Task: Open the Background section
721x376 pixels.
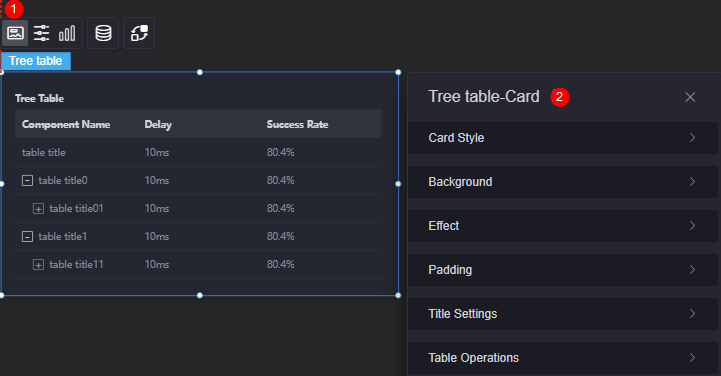Action: 563,182
